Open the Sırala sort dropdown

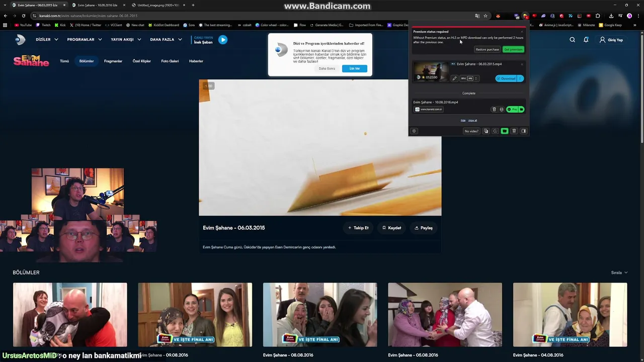pos(619,273)
